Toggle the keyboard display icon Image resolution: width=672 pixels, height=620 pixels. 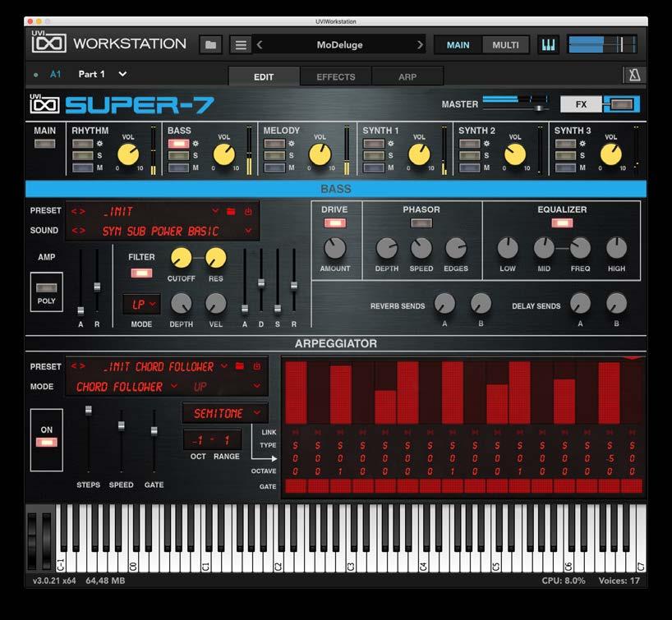(x=548, y=44)
